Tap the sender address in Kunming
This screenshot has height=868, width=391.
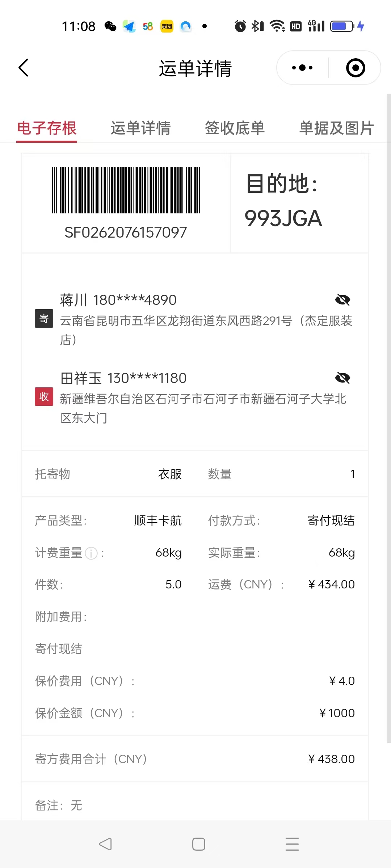pos(206,330)
